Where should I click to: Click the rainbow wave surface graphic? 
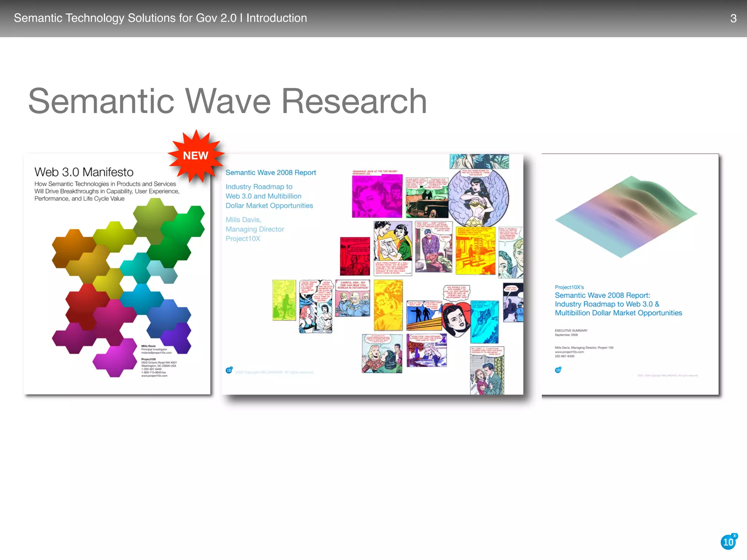pos(626,217)
